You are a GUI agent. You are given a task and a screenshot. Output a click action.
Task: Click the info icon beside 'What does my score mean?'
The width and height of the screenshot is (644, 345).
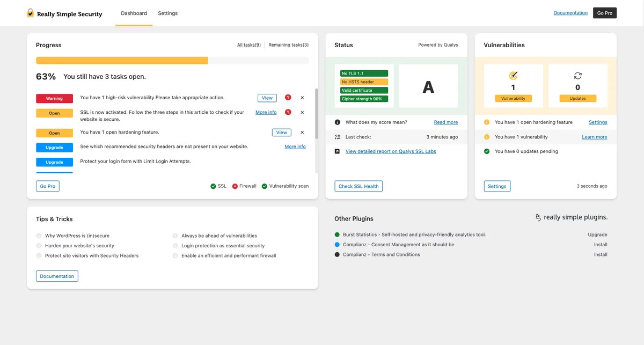tap(337, 122)
